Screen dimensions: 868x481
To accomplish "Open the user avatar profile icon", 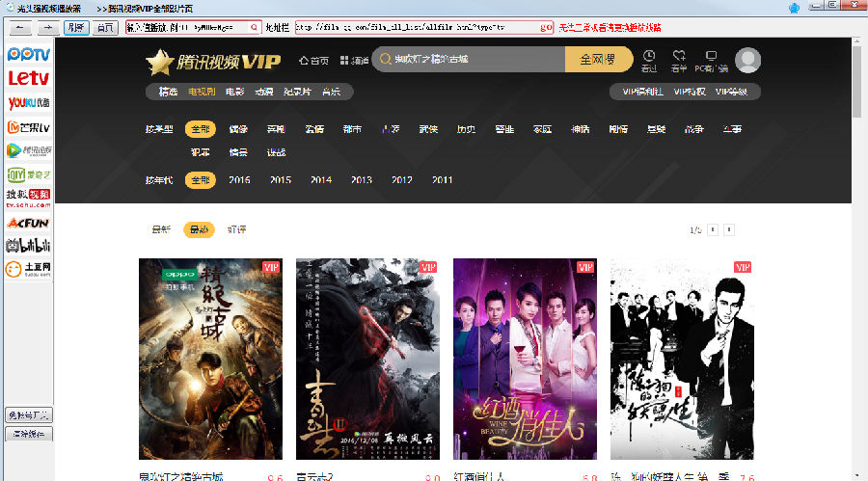I will point(747,61).
